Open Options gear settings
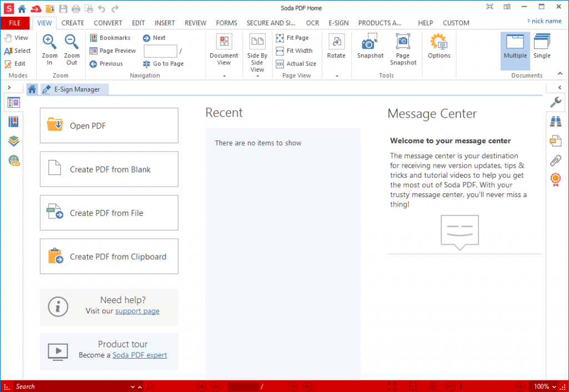Screen dimensions: 569x392 [x=439, y=46]
